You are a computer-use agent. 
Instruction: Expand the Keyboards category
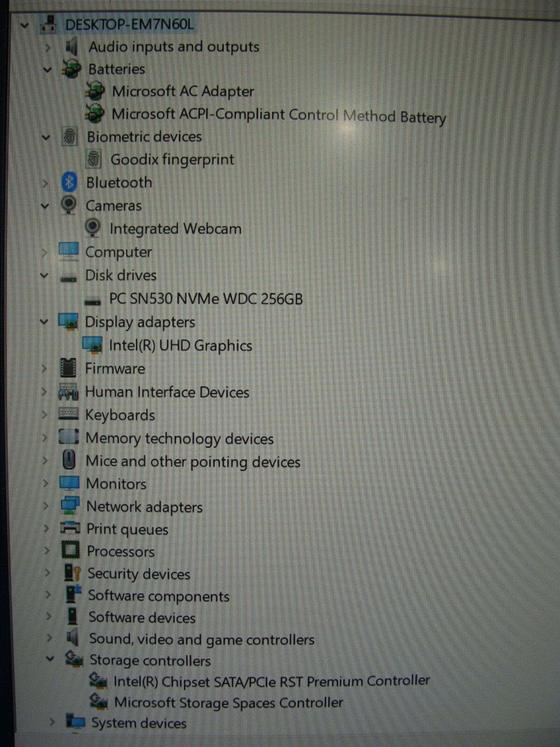45,415
